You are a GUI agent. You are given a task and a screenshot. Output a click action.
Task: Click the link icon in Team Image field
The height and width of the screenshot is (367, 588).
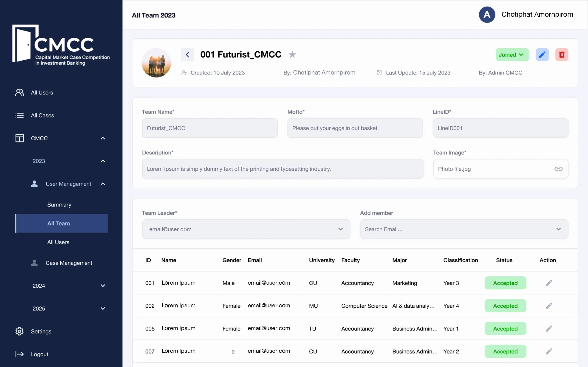558,169
